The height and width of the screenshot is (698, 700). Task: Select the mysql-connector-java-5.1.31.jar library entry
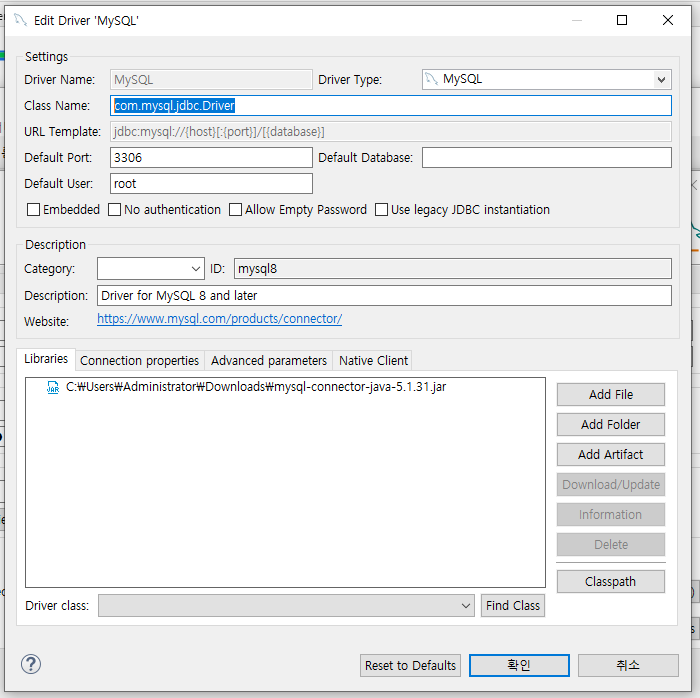point(256,387)
